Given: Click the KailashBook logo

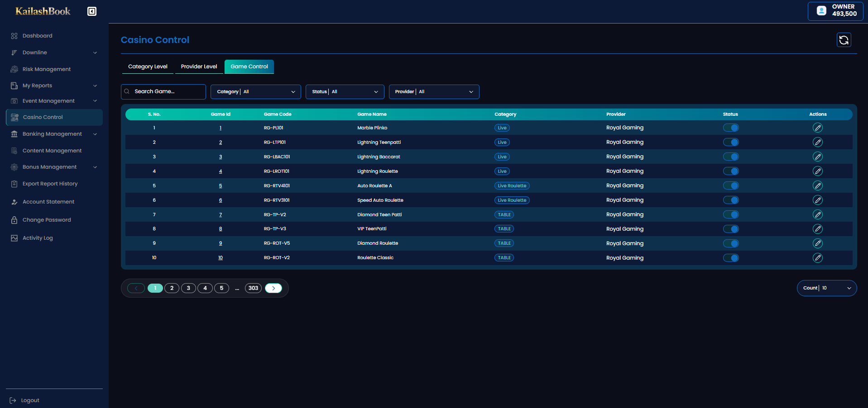Looking at the screenshot, I should [43, 11].
